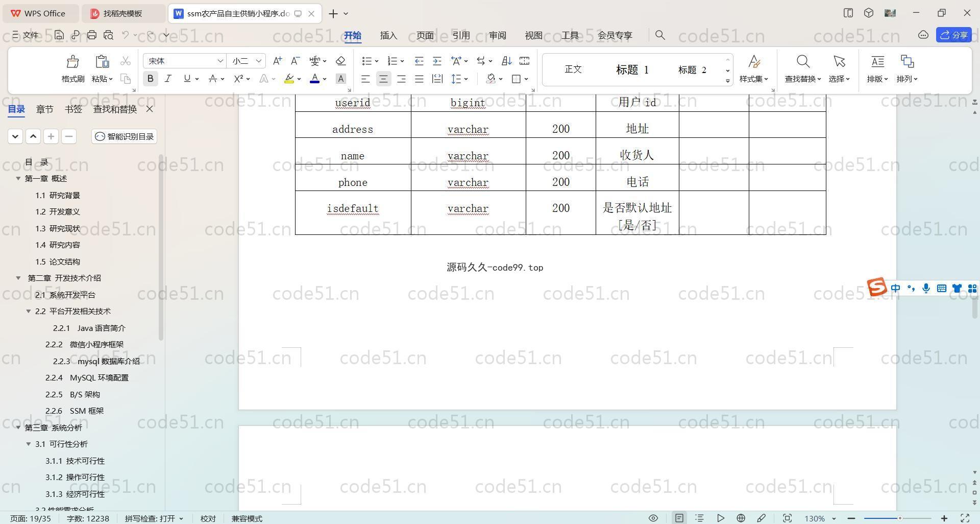Image resolution: width=980 pixels, height=524 pixels.
Task: Click the Clear Formatting eraser icon
Action: click(x=341, y=61)
